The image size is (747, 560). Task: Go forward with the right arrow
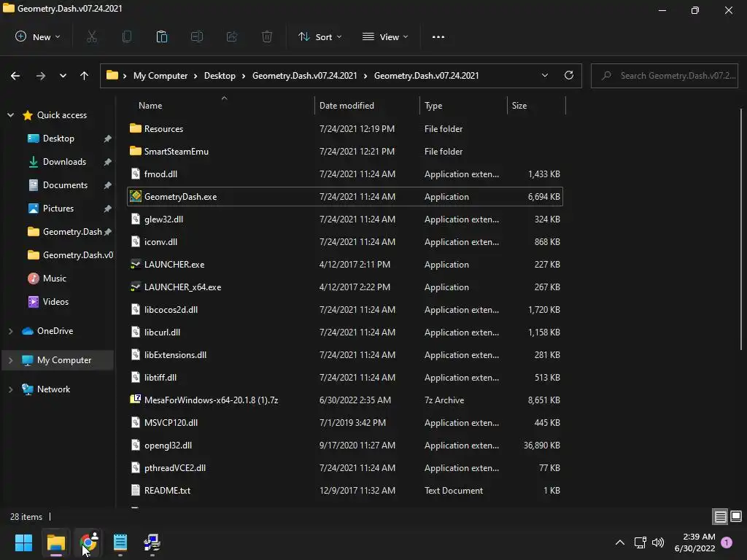(41, 76)
